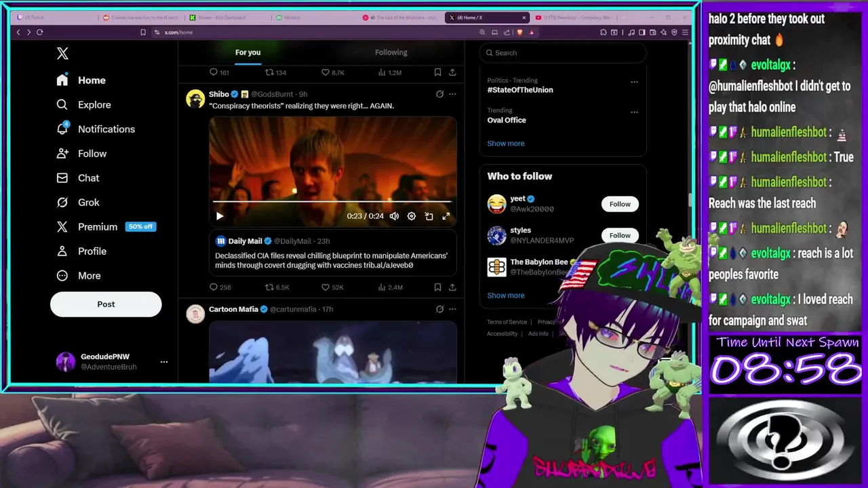The image size is (868, 488).
Task: Show more Who to follow suggestions
Action: pyautogui.click(x=506, y=296)
